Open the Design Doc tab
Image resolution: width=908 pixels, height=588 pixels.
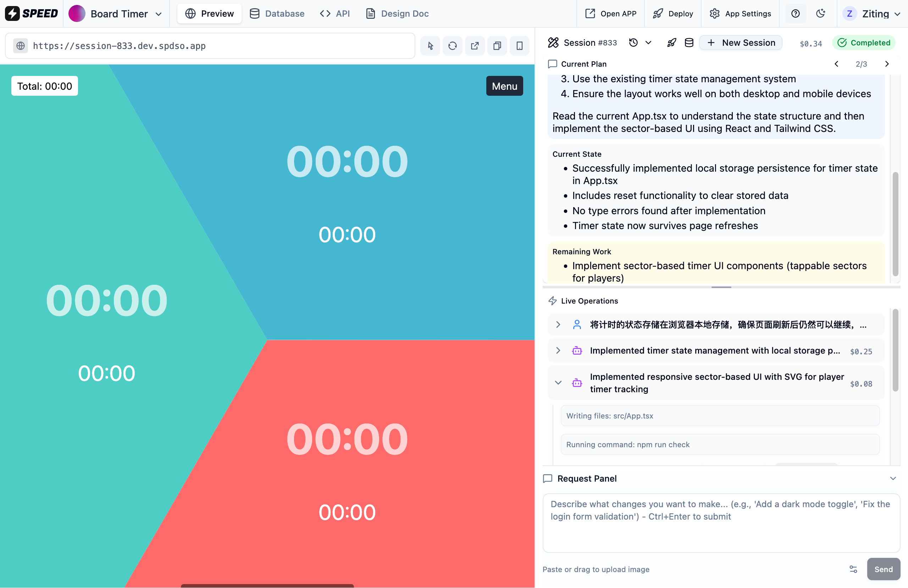tap(397, 13)
